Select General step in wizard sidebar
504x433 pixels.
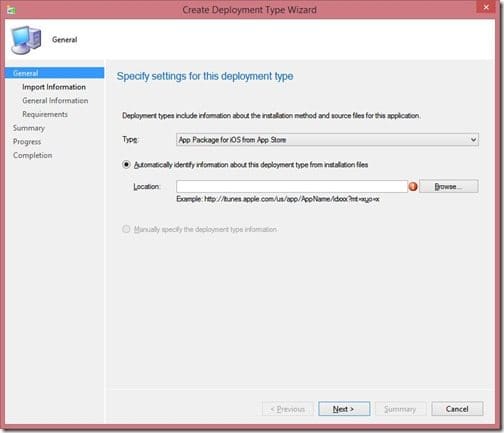point(55,73)
